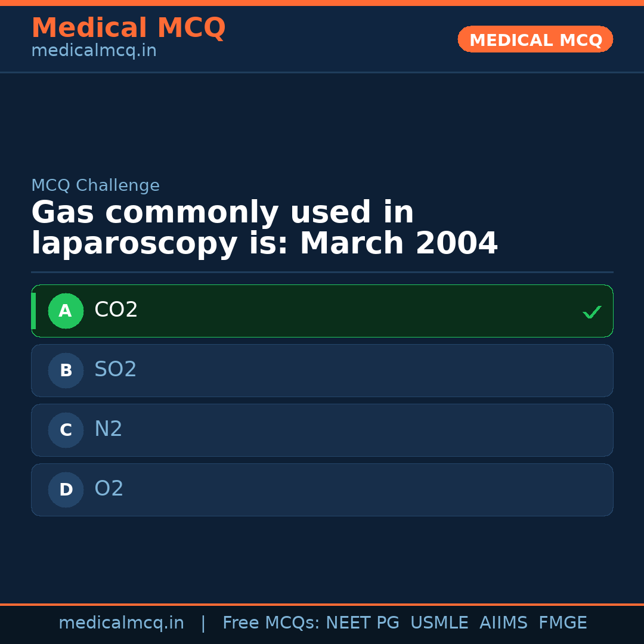This screenshot has width=644, height=644.
Task: Click AIIMS in the footer
Action: [503, 623]
